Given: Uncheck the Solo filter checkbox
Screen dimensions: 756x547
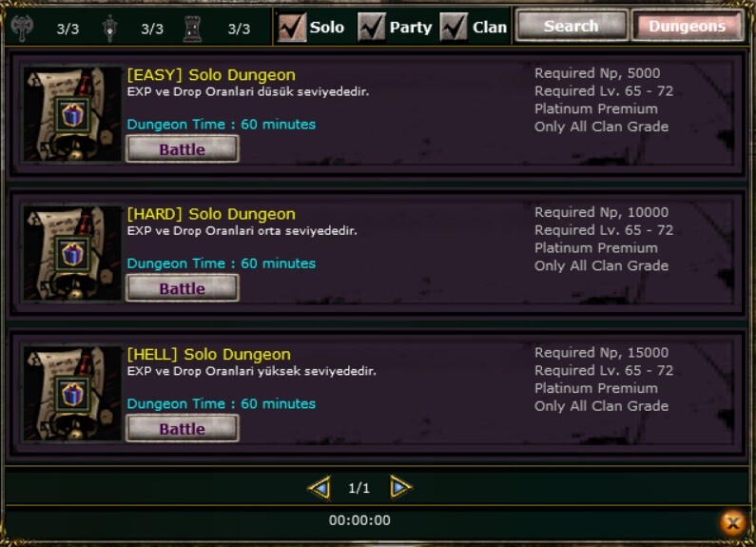Looking at the screenshot, I should pyautogui.click(x=292, y=27).
